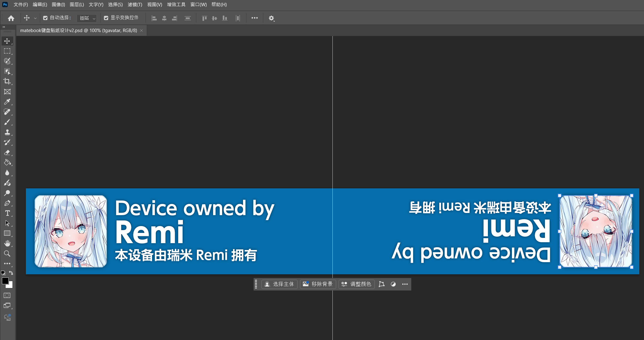Select the Pen tool
Image resolution: width=644 pixels, height=340 pixels.
point(7,203)
